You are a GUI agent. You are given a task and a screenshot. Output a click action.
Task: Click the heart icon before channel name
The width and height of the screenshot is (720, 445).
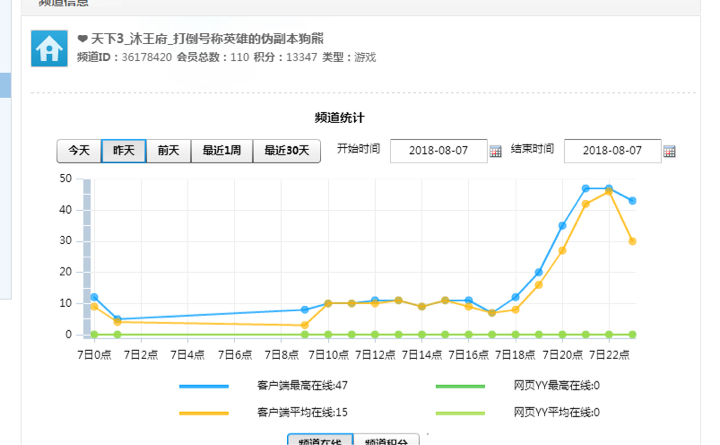(83, 39)
